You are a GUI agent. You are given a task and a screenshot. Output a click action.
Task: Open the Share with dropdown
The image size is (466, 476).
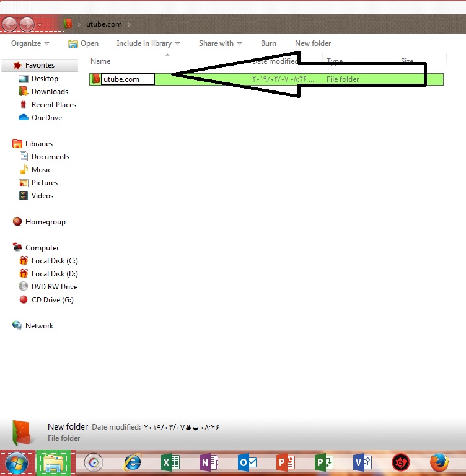click(x=220, y=43)
